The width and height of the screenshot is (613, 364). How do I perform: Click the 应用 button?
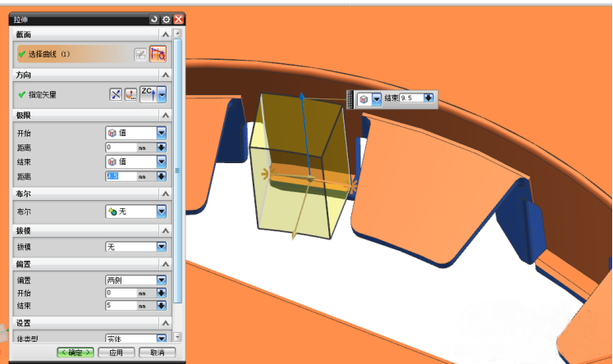[x=116, y=353]
